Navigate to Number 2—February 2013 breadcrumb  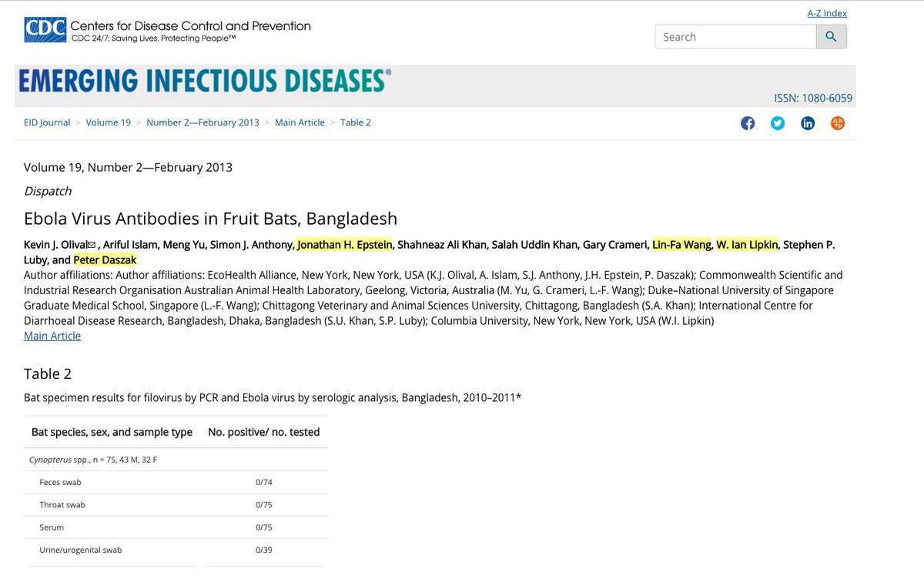tap(203, 122)
